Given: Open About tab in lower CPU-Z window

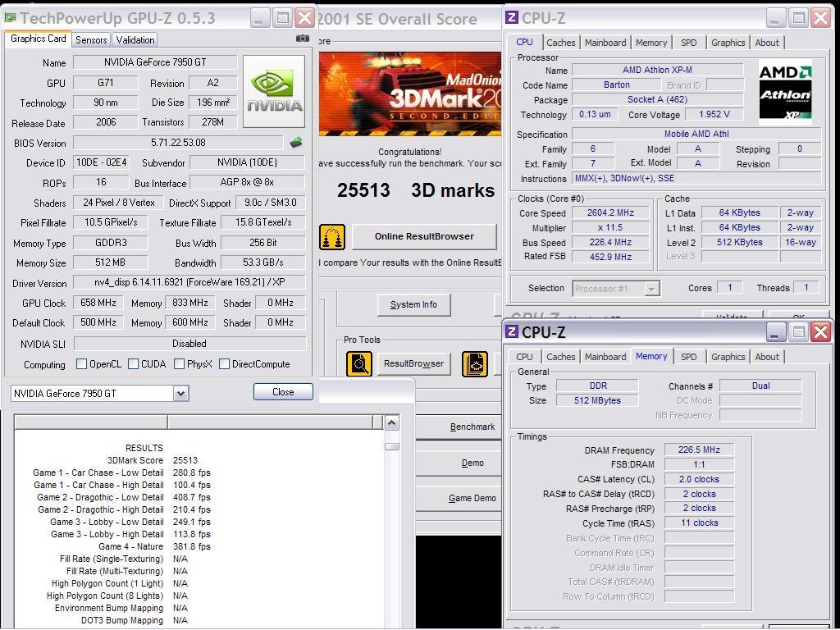Looking at the screenshot, I should [767, 357].
